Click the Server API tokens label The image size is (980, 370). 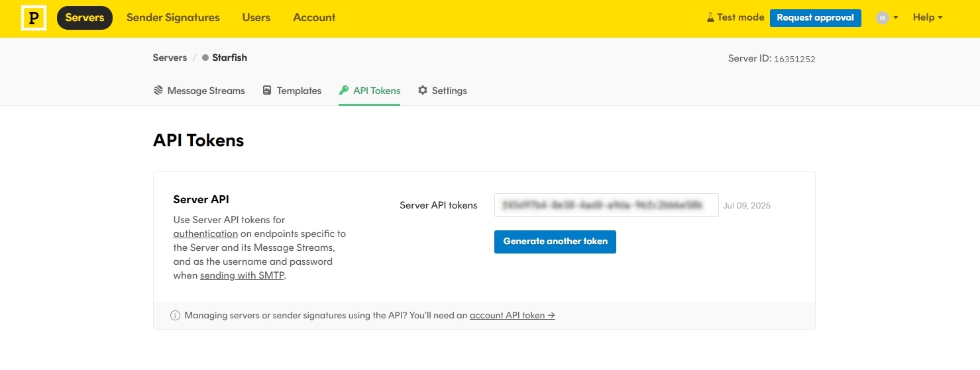tap(439, 205)
